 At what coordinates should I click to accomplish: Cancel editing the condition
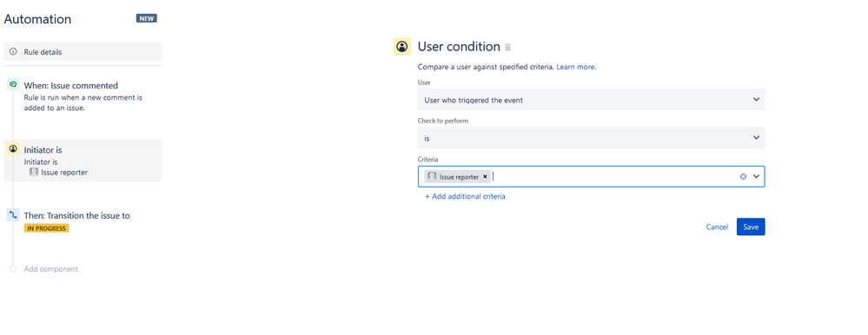(717, 227)
